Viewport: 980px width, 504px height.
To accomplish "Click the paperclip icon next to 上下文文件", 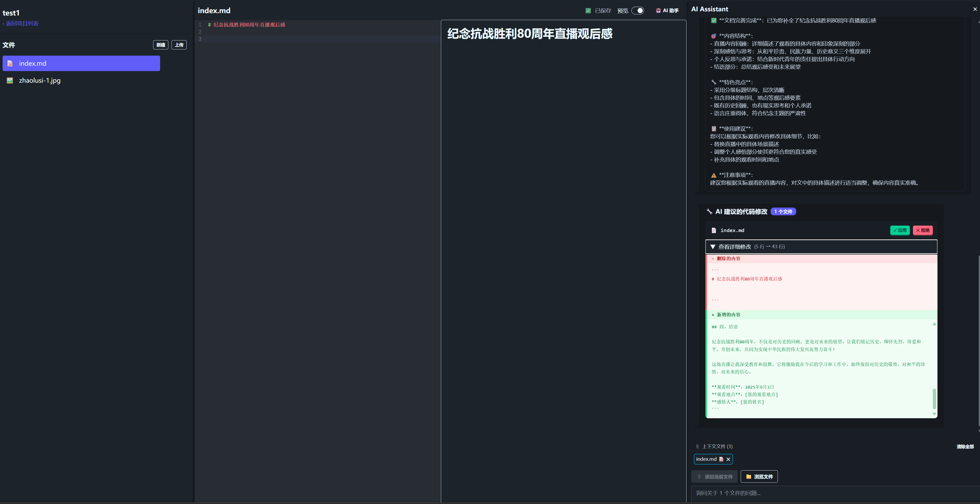I will pyautogui.click(x=698, y=446).
